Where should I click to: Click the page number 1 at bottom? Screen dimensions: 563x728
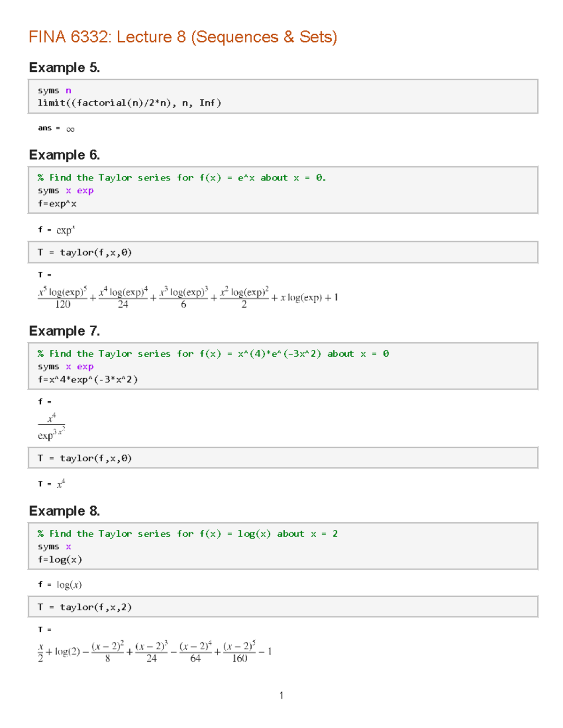[x=281, y=696]
